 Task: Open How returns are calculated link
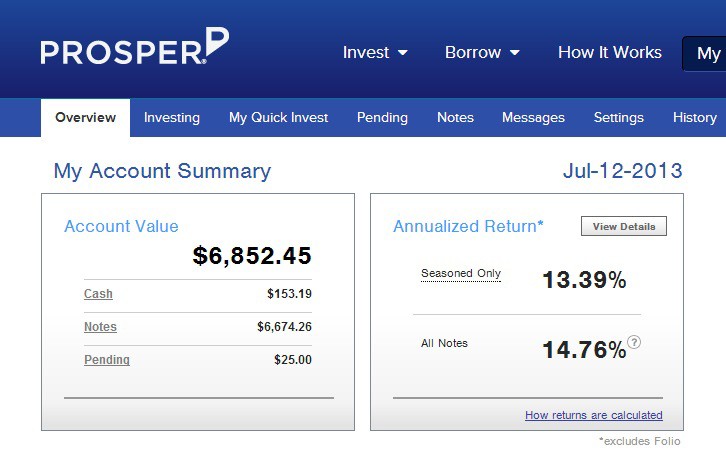[x=593, y=415]
